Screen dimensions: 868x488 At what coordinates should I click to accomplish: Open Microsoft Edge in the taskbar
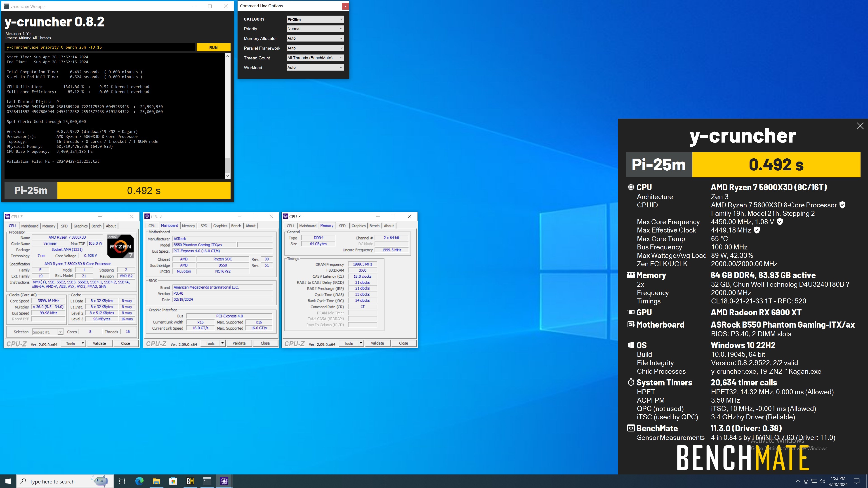coord(139,481)
